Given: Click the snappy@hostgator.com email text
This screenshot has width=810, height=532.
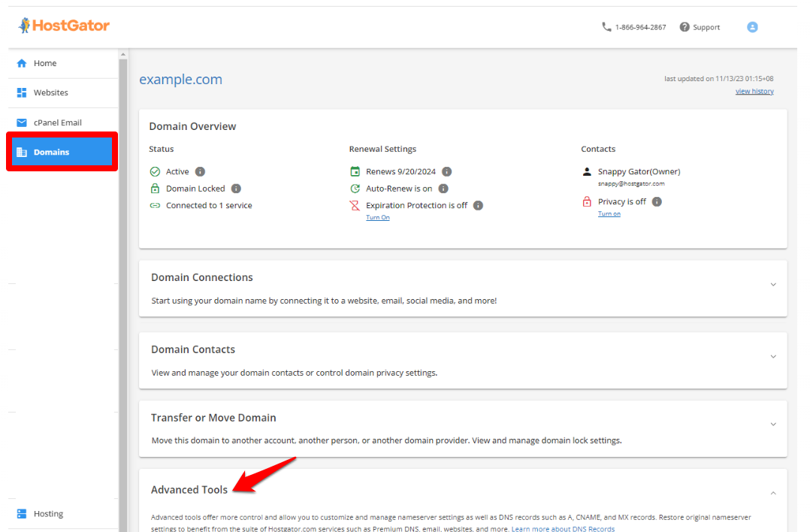Looking at the screenshot, I should (631, 184).
